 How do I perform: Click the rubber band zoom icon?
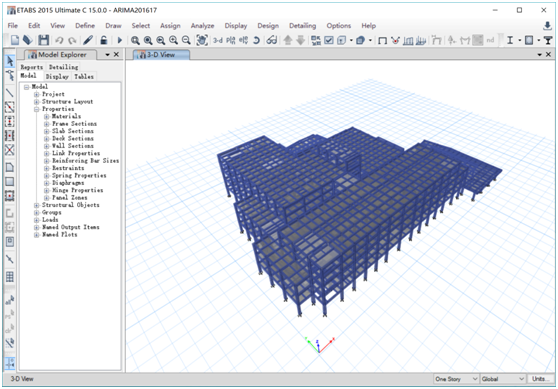(x=135, y=41)
